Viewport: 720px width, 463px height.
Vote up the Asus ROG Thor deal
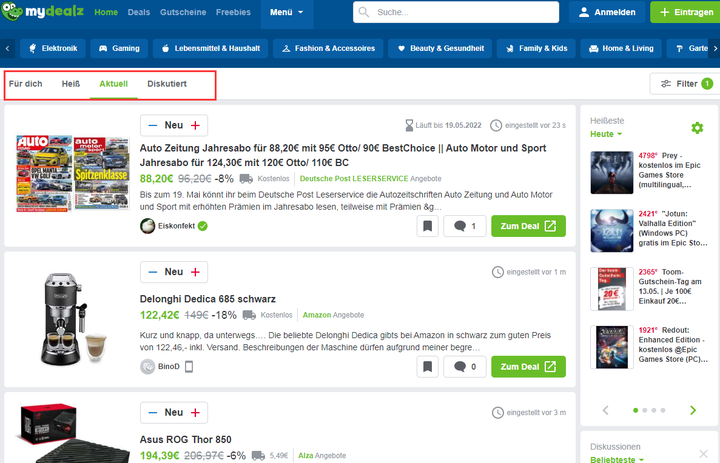(196, 412)
